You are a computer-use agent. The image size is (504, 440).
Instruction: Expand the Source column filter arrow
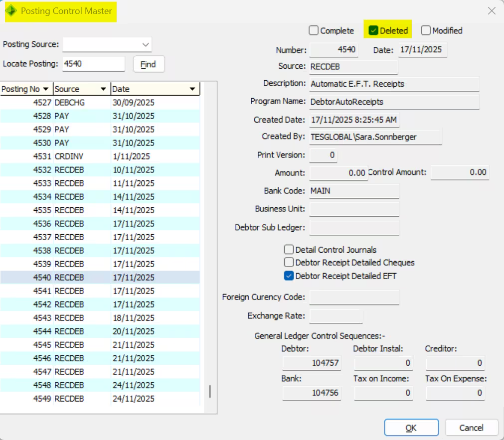[x=104, y=89]
